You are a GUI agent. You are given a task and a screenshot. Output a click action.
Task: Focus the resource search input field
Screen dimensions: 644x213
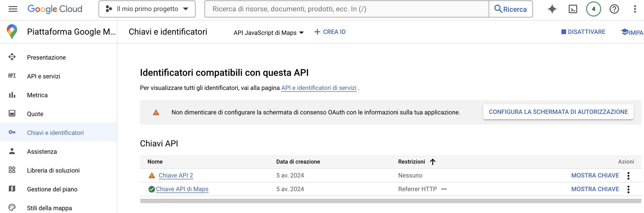pyautogui.click(x=346, y=9)
